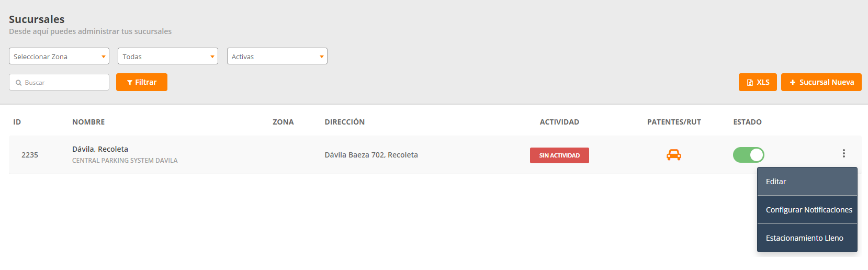Viewport: 868px width, 270px height.
Task: Click the ID column header
Action: click(17, 122)
